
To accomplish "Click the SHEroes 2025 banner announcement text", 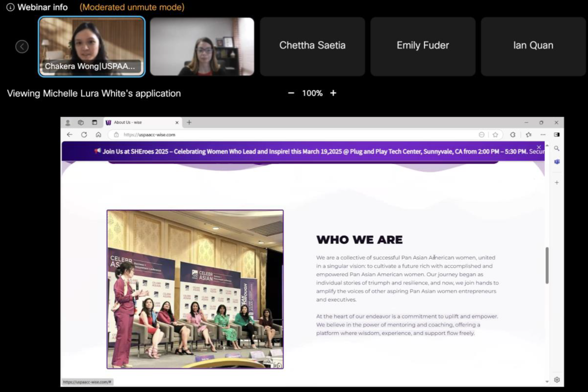I will tap(319, 152).
